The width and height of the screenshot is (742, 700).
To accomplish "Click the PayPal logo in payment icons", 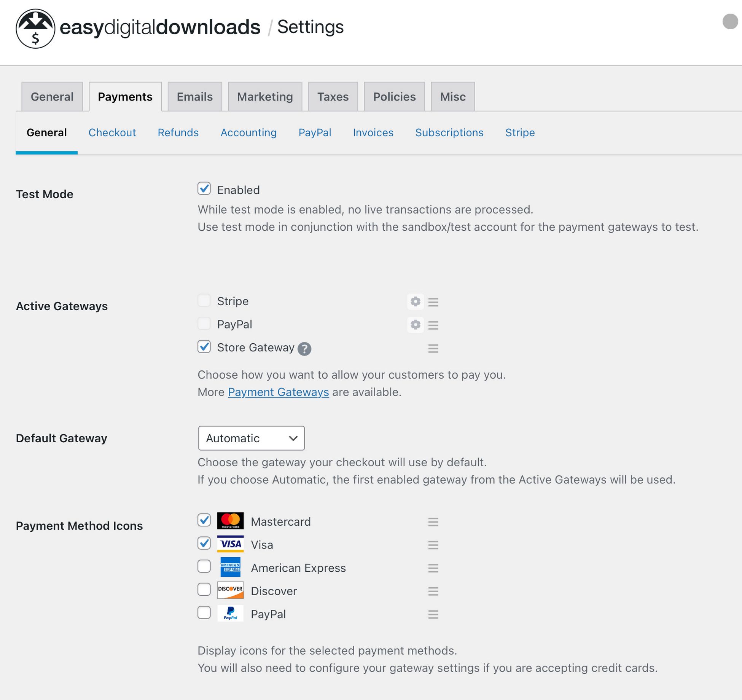I will pos(230,614).
